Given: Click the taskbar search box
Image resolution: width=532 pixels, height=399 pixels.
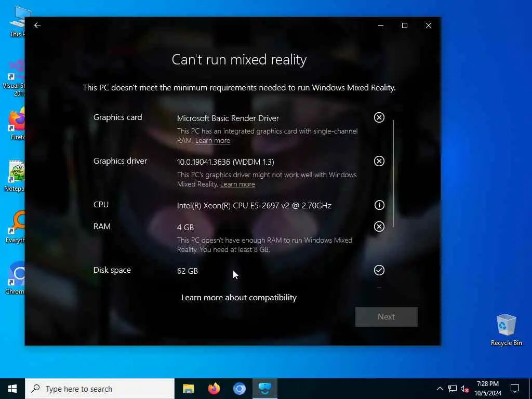Looking at the screenshot, I should (x=100, y=389).
